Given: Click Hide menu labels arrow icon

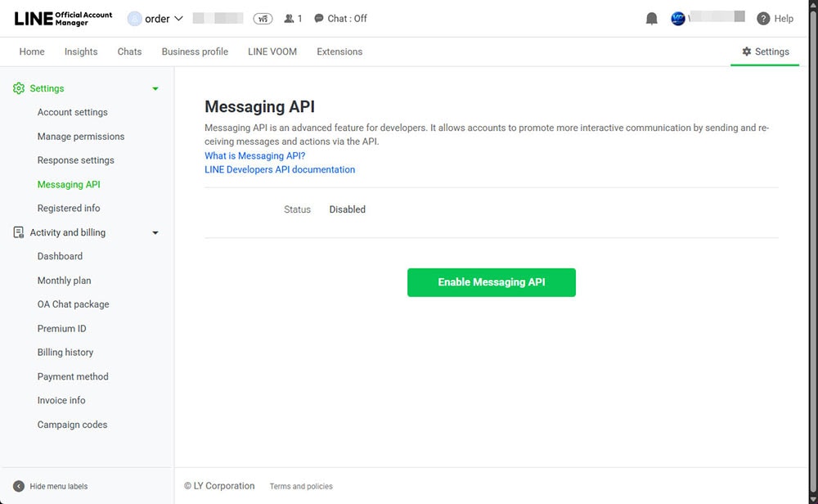Looking at the screenshot, I should [x=19, y=486].
